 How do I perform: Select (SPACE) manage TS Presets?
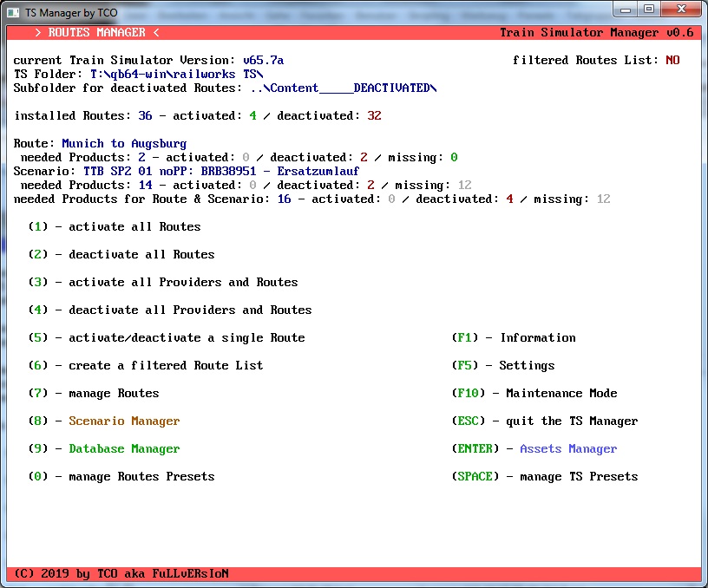click(x=545, y=476)
